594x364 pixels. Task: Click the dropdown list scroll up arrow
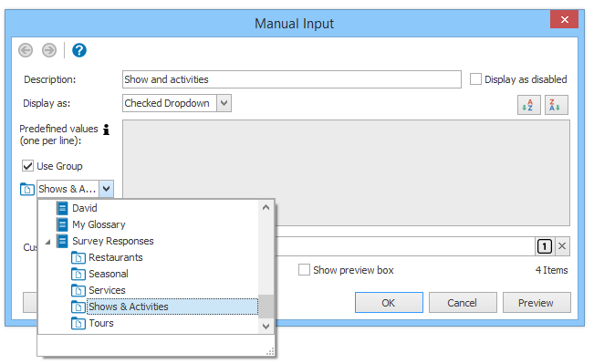tap(266, 207)
